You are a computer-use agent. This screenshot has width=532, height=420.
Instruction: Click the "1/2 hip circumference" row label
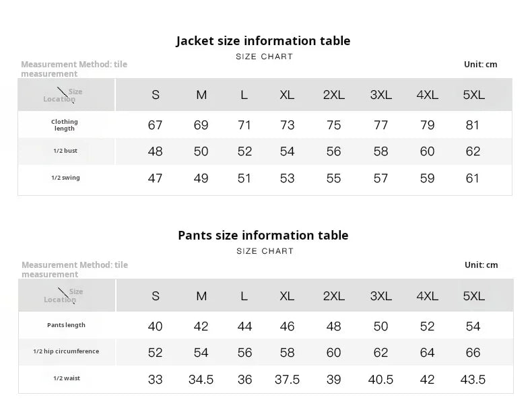pos(66,351)
